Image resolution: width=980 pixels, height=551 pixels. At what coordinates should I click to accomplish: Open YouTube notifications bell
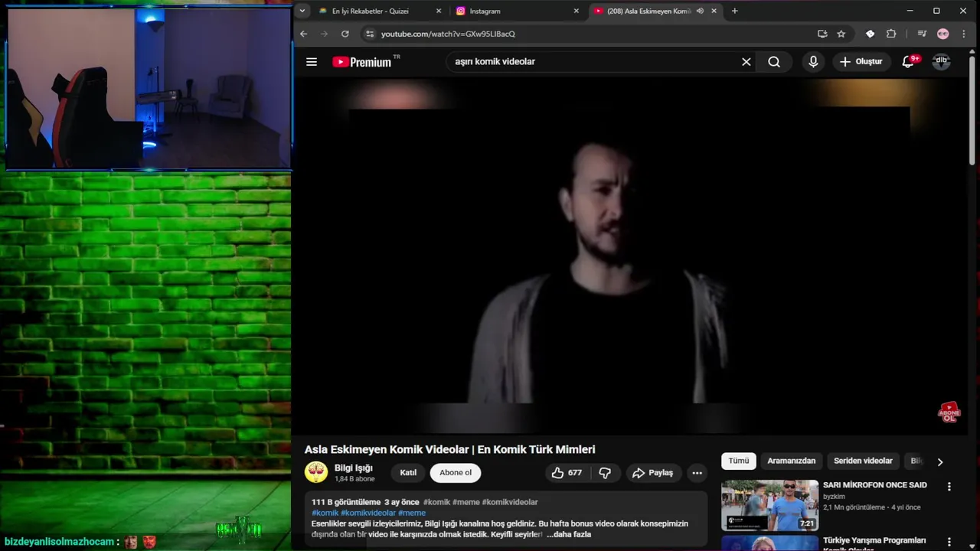click(909, 62)
